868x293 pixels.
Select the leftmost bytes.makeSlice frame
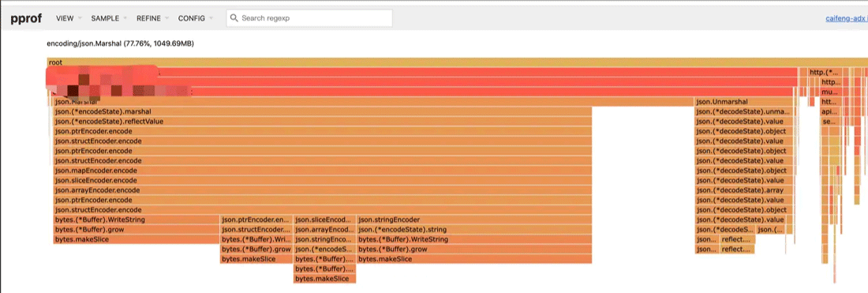[137, 240]
